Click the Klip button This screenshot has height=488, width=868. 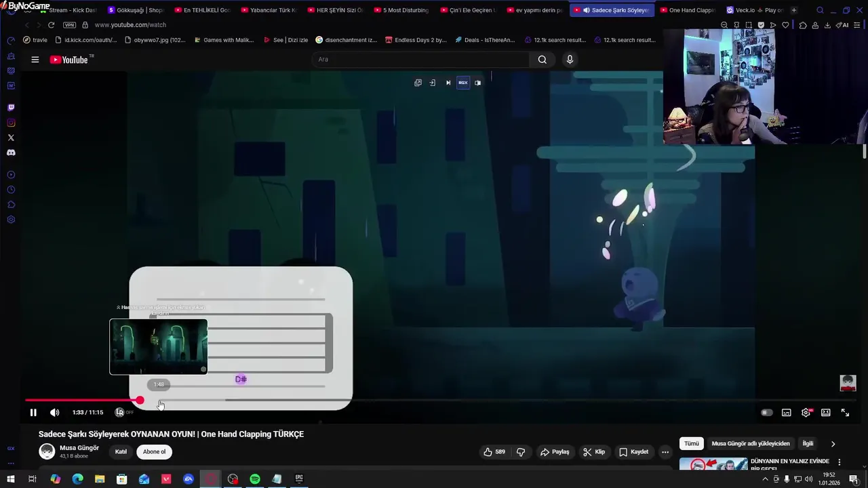[x=593, y=452]
